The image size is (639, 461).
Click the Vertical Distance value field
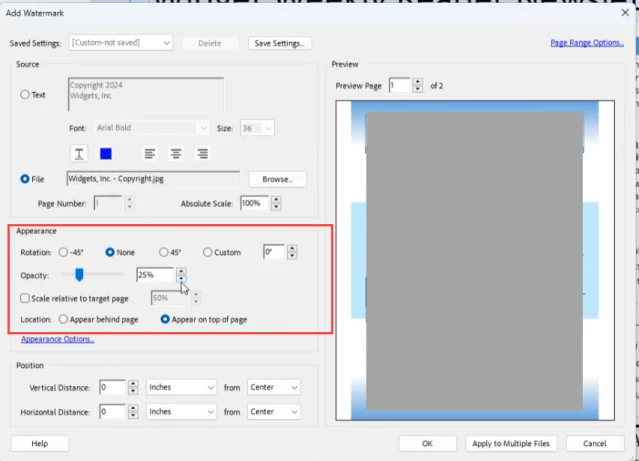[112, 387]
